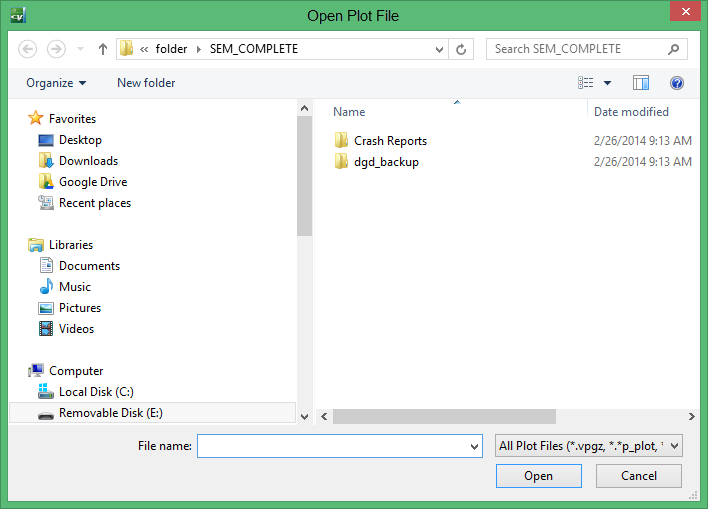Refresh the SEM_COMPLETE folder view

point(461,49)
